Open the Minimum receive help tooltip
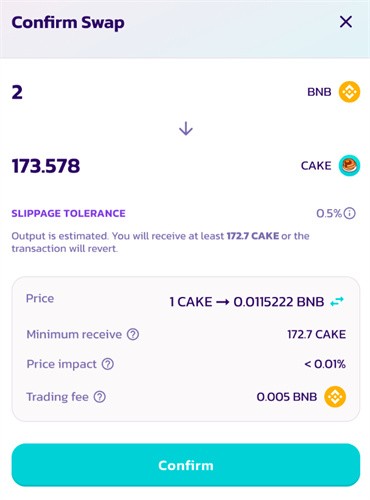 (133, 334)
